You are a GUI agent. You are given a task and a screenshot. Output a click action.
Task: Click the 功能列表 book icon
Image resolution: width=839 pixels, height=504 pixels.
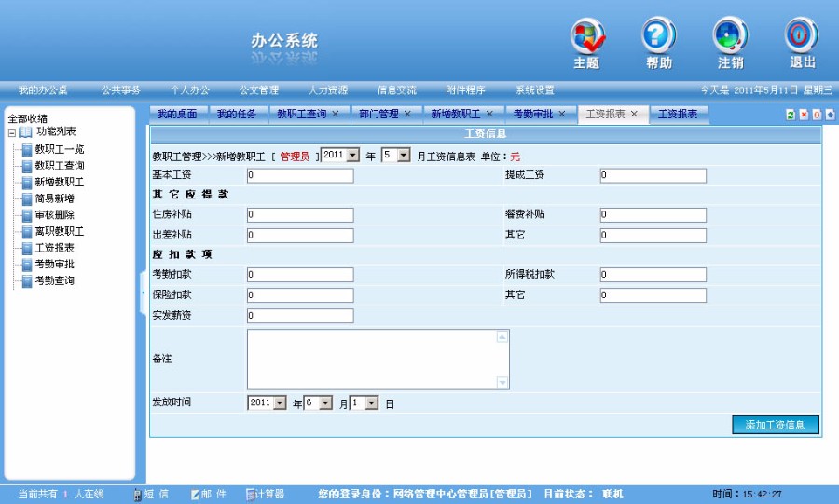[26, 132]
